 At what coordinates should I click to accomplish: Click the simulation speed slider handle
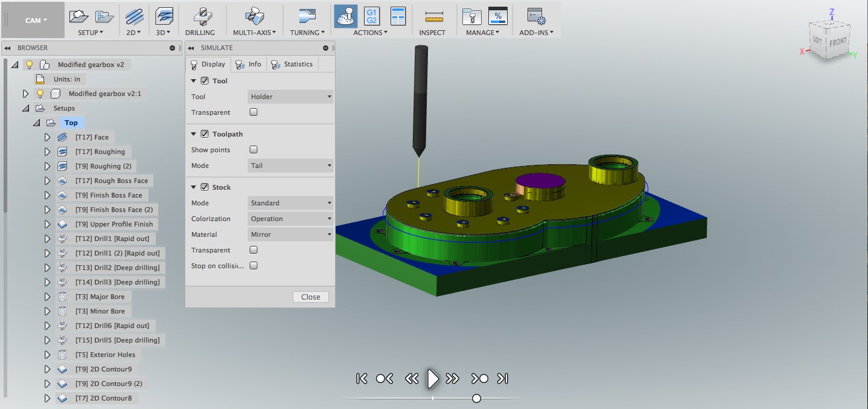[476, 398]
